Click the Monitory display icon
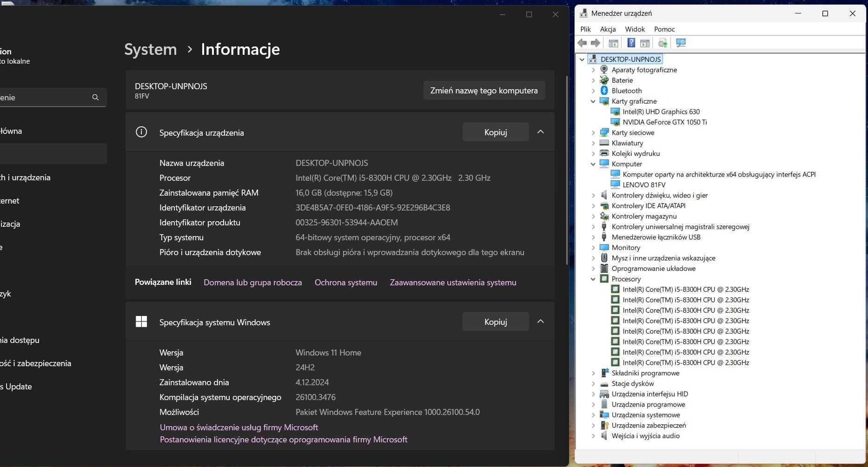This screenshot has width=868, height=467. pyautogui.click(x=604, y=247)
